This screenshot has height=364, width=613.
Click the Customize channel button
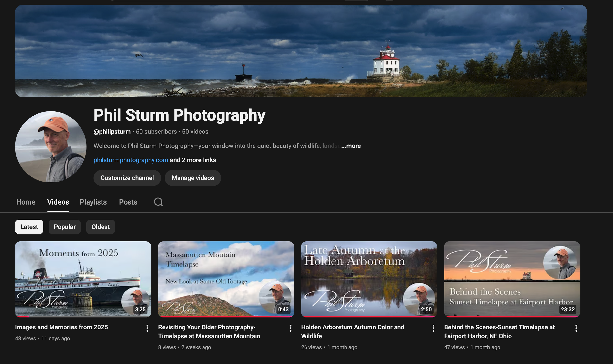pos(127,178)
